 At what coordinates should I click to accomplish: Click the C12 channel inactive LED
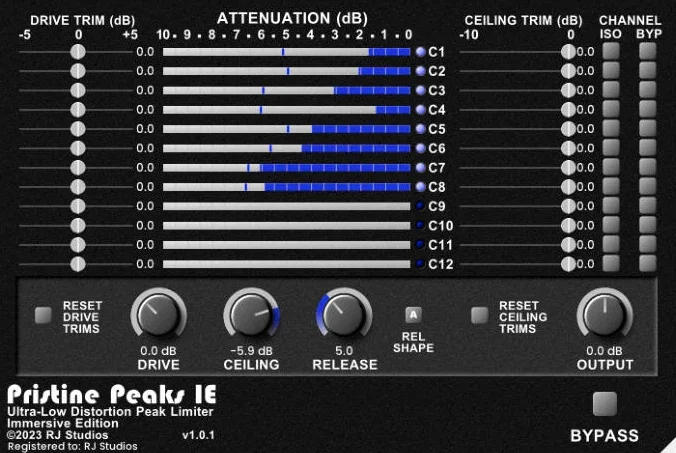coord(420,264)
